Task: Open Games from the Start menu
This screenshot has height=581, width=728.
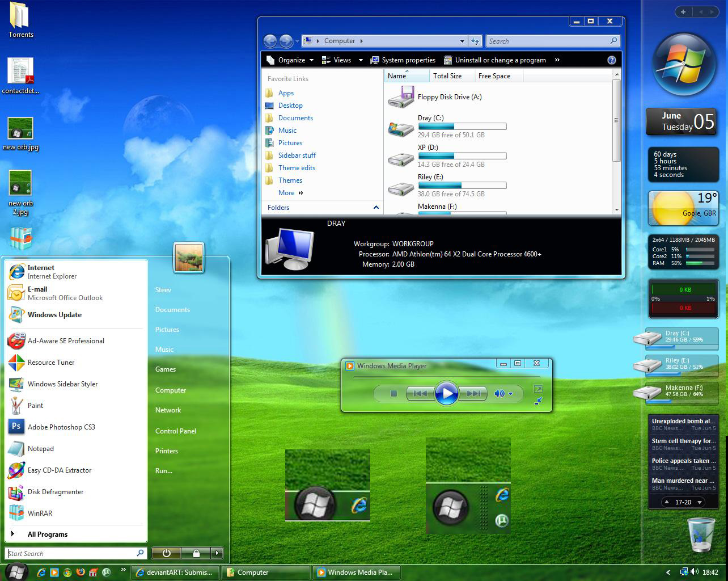Action: 166,369
